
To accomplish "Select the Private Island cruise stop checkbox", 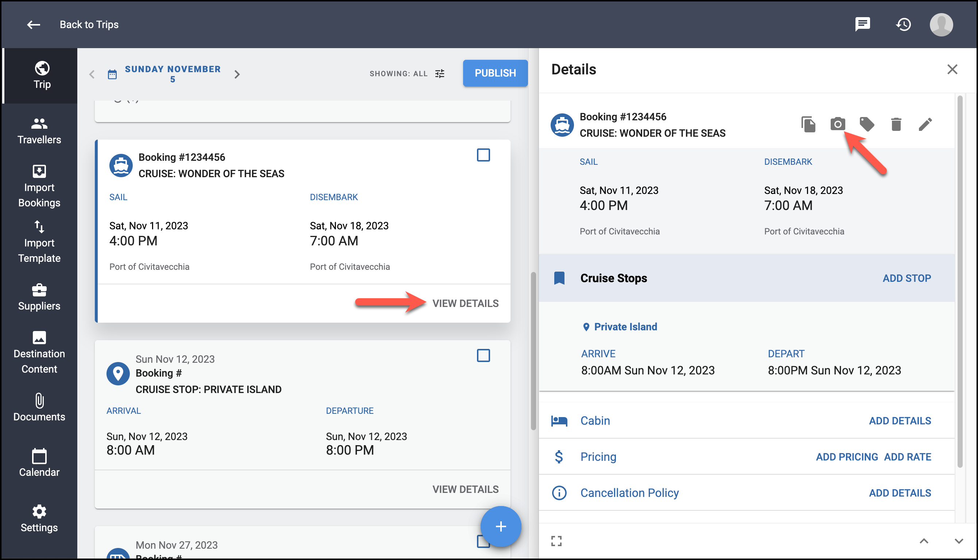I will (483, 355).
